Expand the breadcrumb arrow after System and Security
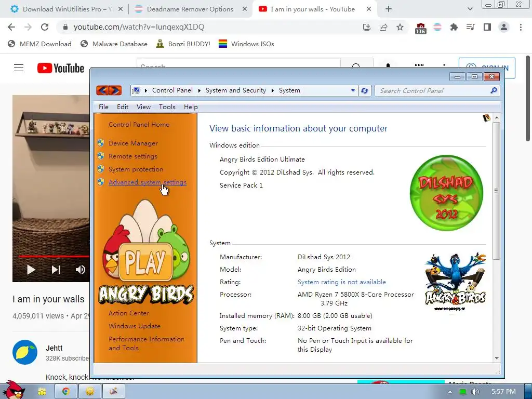532x399 pixels. click(272, 90)
